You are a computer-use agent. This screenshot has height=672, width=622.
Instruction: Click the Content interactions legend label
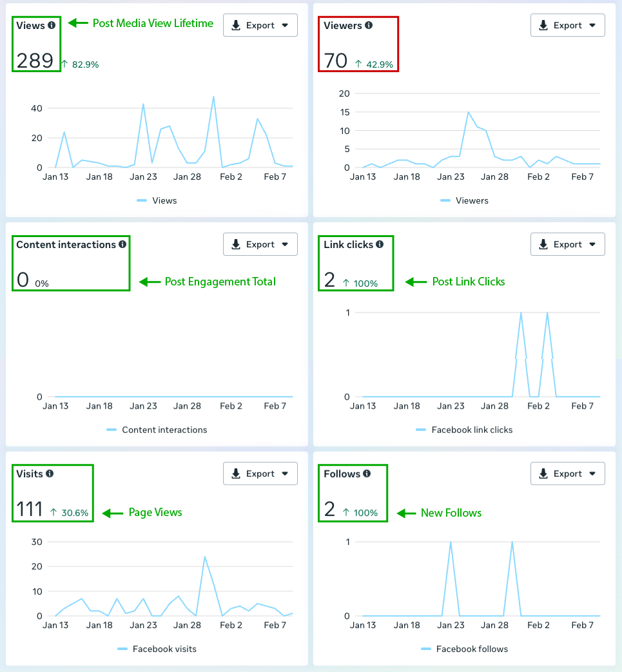click(164, 430)
